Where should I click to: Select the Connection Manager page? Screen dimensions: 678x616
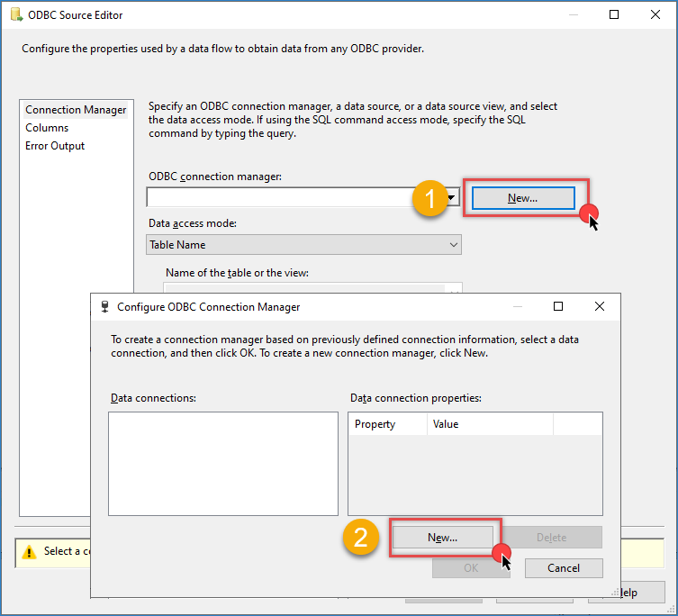pyautogui.click(x=76, y=110)
